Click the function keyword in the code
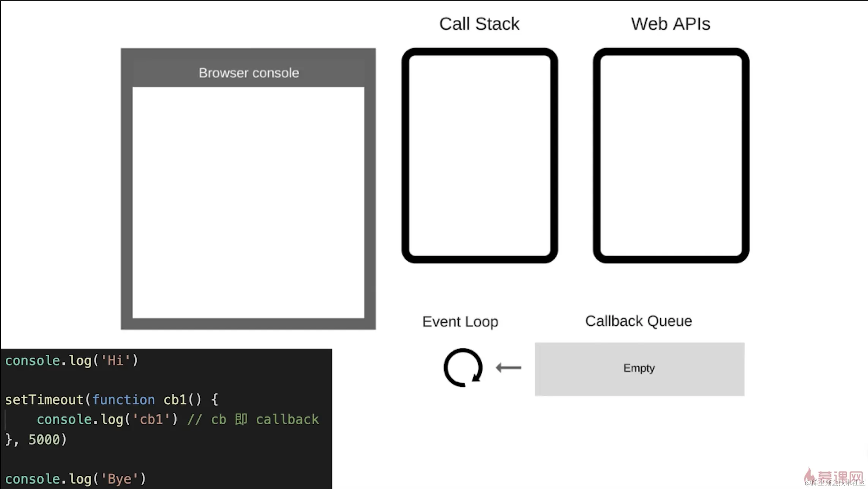Screen dimensions: 868x489 (123, 400)
